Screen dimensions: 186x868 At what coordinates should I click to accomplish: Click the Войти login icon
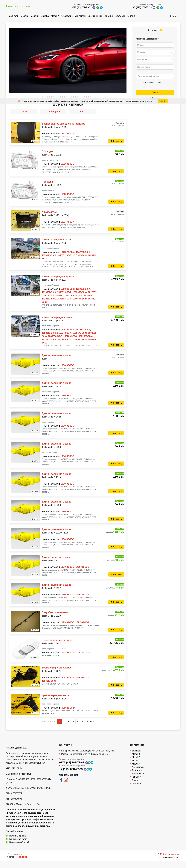tap(170, 16)
